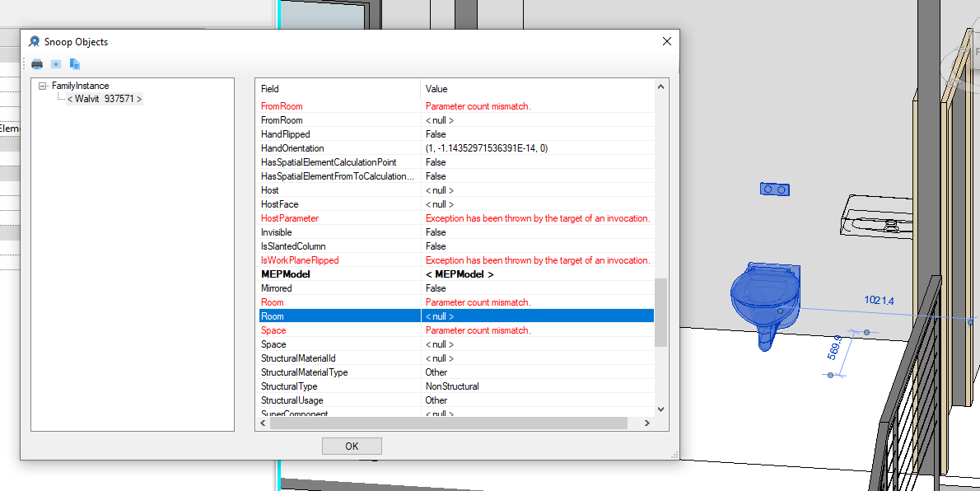Select the Walvit 937571 tree item
This screenshot has width=980, height=491.
click(103, 98)
